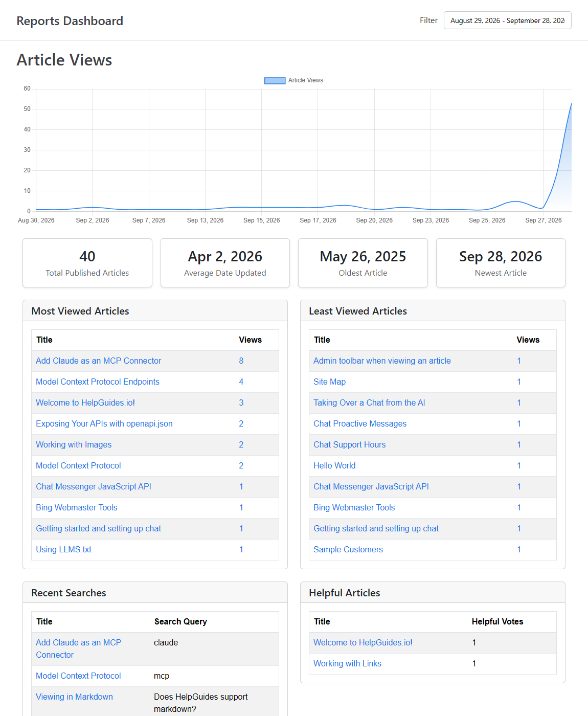588x716 pixels.
Task: Click Views column header in Least Viewed
Action: click(x=528, y=340)
